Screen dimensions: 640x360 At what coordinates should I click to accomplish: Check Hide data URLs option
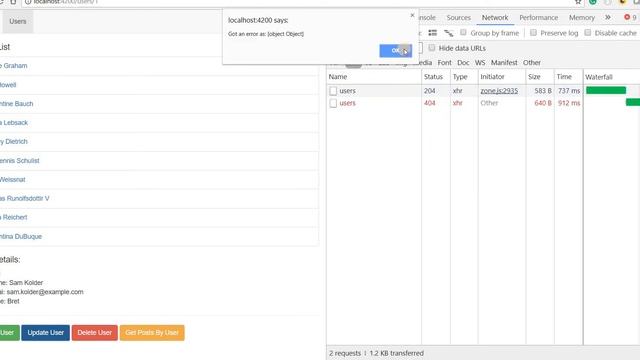pyautogui.click(x=431, y=48)
